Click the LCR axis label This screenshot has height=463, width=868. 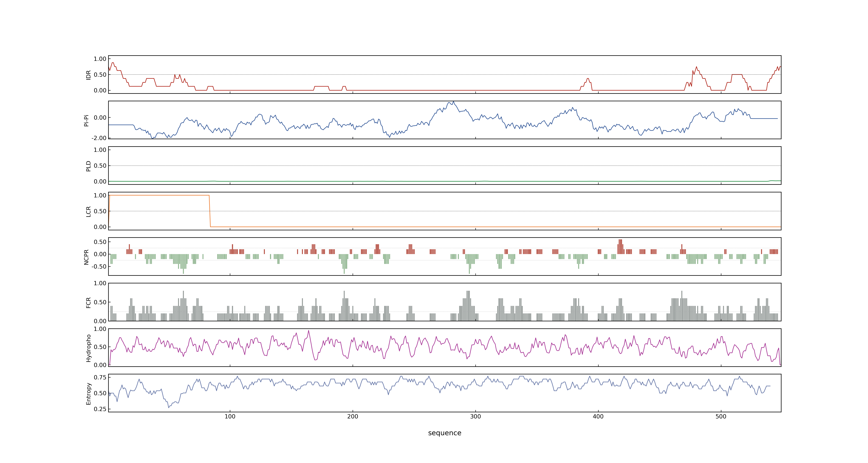coord(88,211)
